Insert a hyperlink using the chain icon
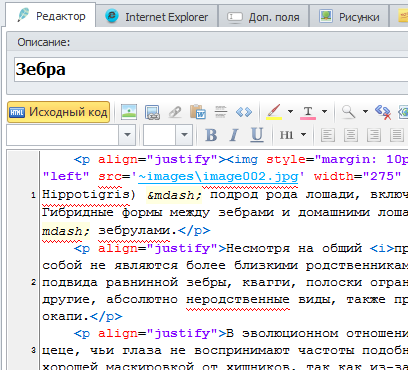 (175, 112)
